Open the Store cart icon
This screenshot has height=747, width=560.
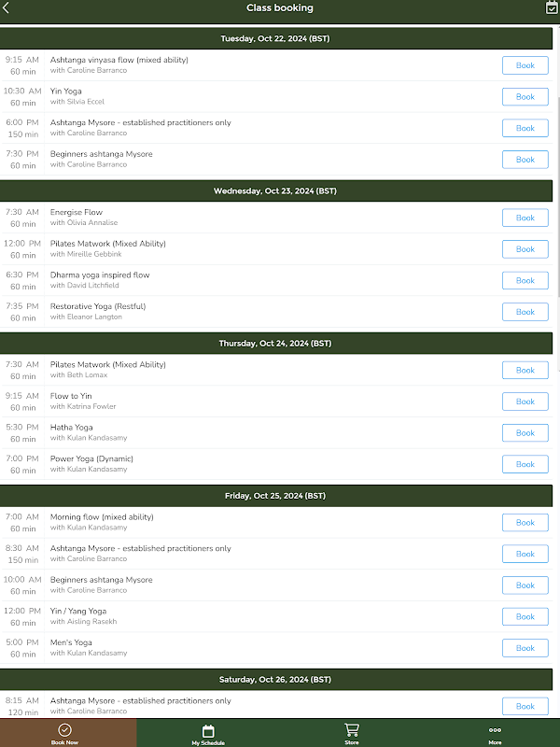coord(352,730)
